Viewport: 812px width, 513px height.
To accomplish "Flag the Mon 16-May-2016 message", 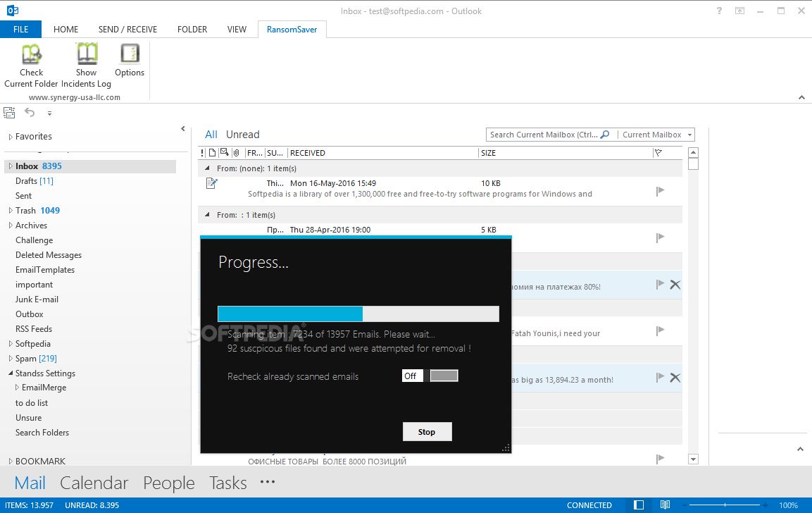I will coord(661,191).
